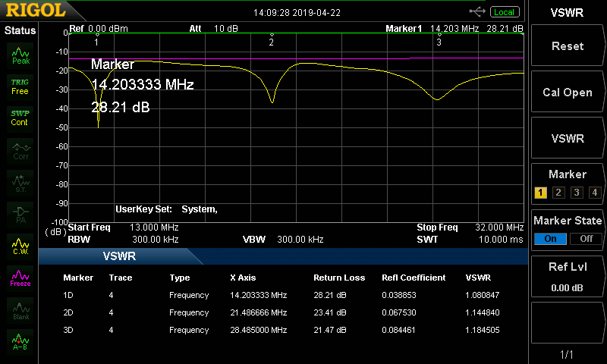607x364 pixels.
Task: Select the TRIG Free status icon
Action: [x=20, y=86]
